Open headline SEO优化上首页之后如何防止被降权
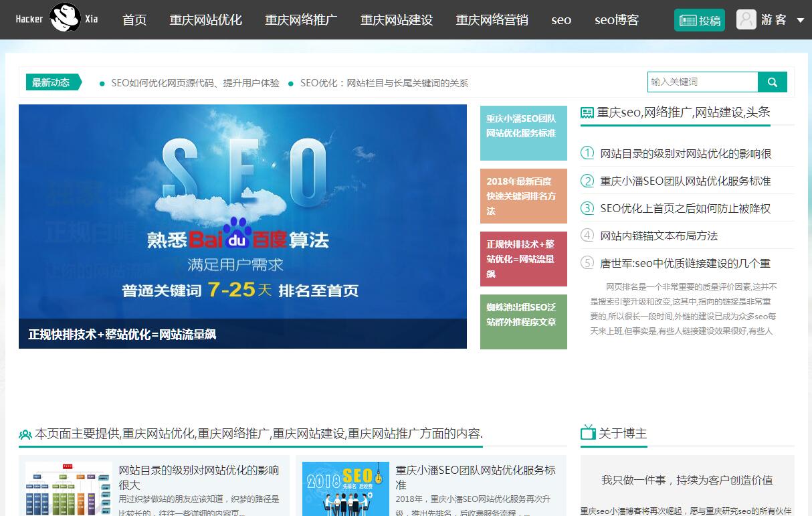The image size is (812, 516). click(x=686, y=208)
